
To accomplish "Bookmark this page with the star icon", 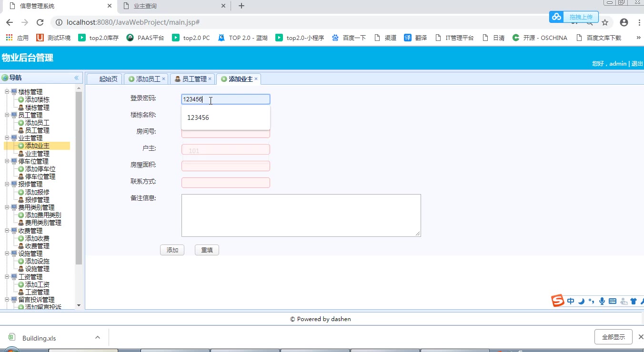I will [x=605, y=22].
